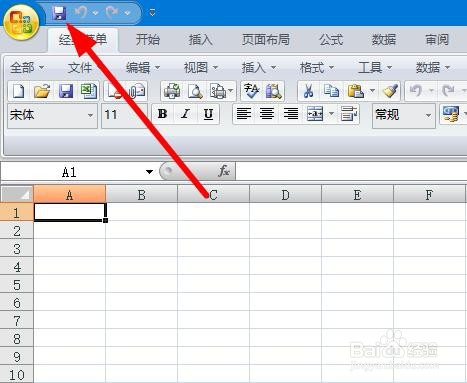Select row 8 header
This screenshot has height=383, width=467.
click(17, 338)
